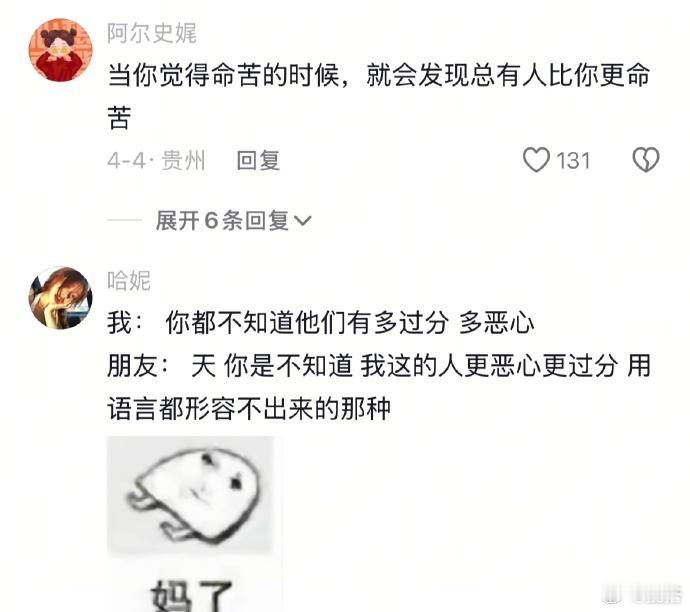The height and width of the screenshot is (612, 690).
Task: Expand the 展开6条回复 replies
Action: (x=233, y=220)
